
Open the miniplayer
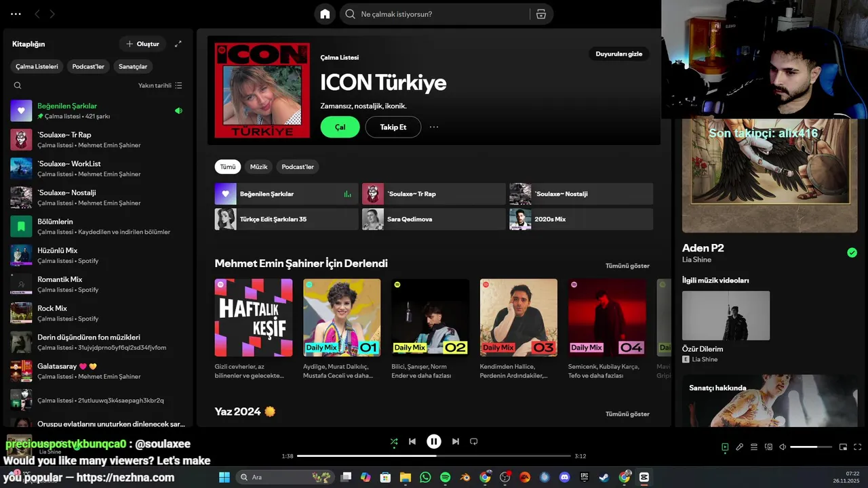(x=843, y=447)
